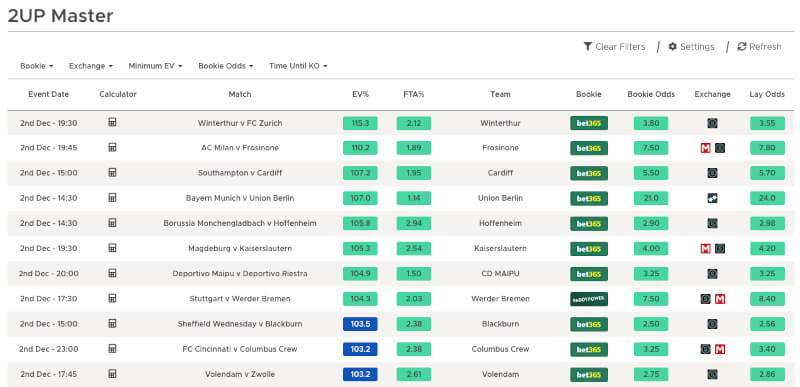Screen dimensions: 800x387
Task: Select team name CD MAIPU
Action: point(501,274)
